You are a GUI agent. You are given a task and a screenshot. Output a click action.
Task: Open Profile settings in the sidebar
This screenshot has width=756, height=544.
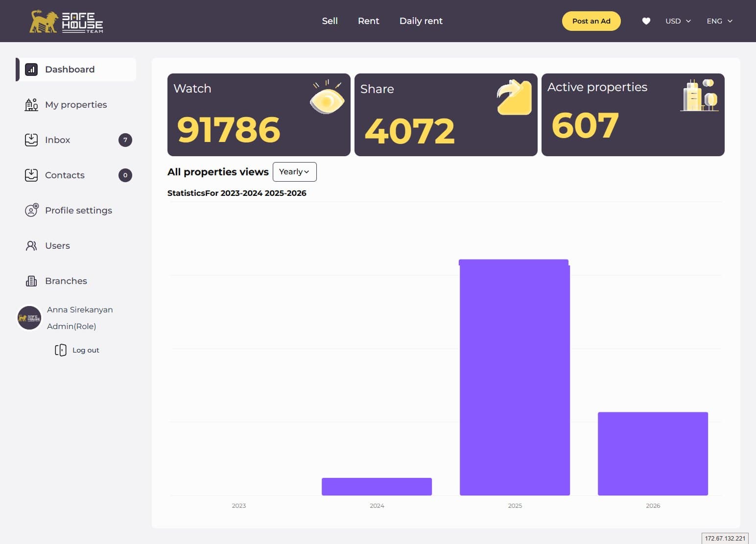76,211
